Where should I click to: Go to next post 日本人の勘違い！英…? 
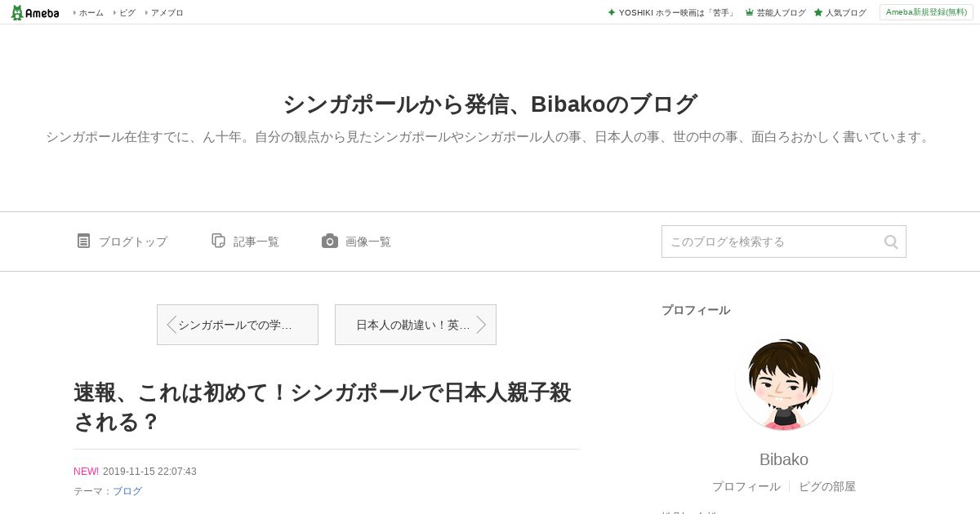coord(416,325)
